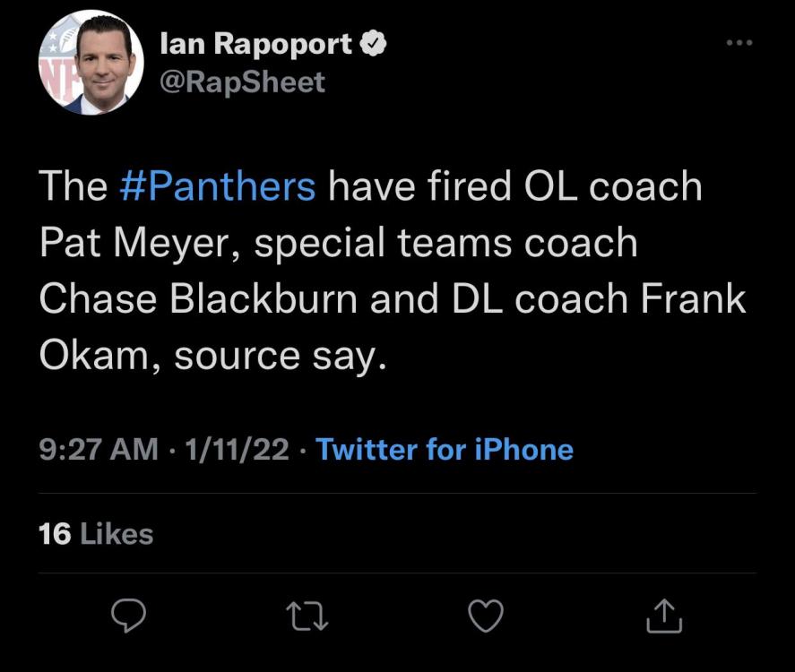Click "special teams coach" in the tweet
The width and height of the screenshot is (795, 672).
tap(445, 244)
